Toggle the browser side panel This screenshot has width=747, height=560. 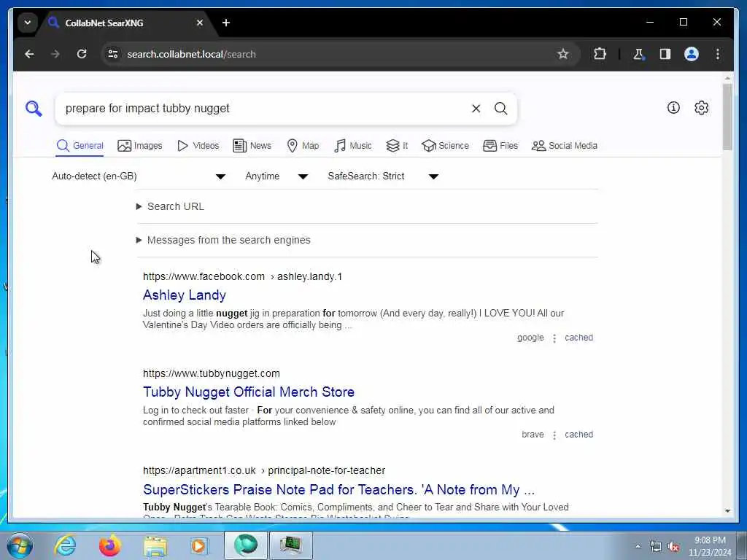click(665, 54)
